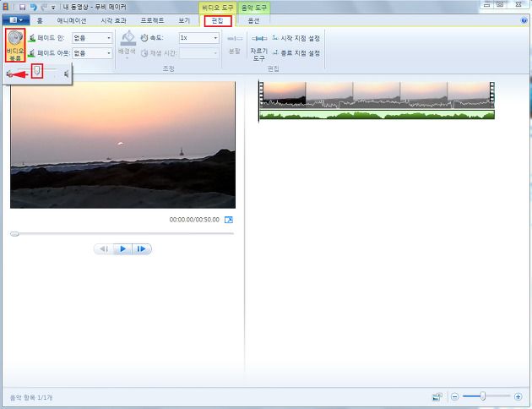
Task: Switch to the 프로젝트 tab
Action: 152,20
